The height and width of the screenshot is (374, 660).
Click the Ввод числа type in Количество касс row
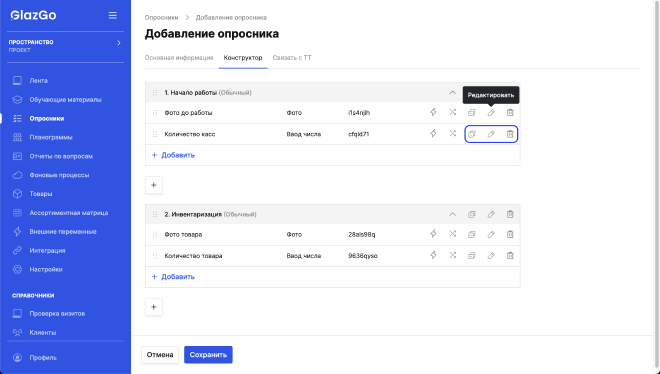pyautogui.click(x=303, y=134)
